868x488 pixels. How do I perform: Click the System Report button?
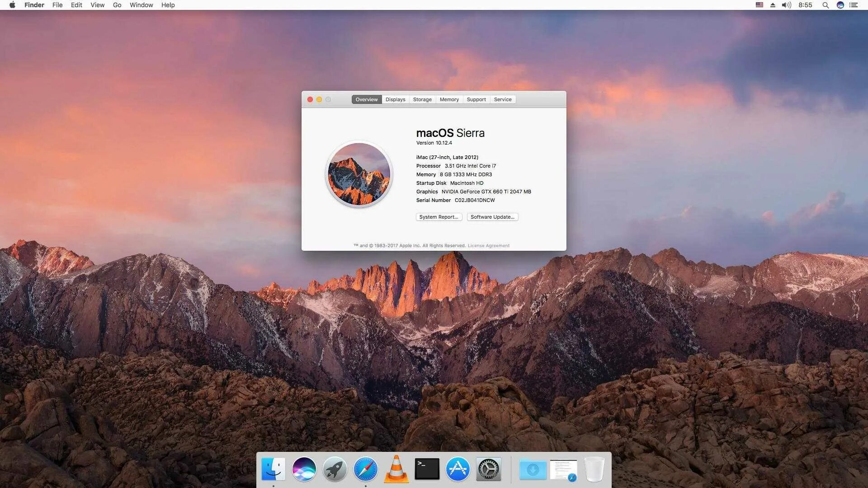[439, 216]
